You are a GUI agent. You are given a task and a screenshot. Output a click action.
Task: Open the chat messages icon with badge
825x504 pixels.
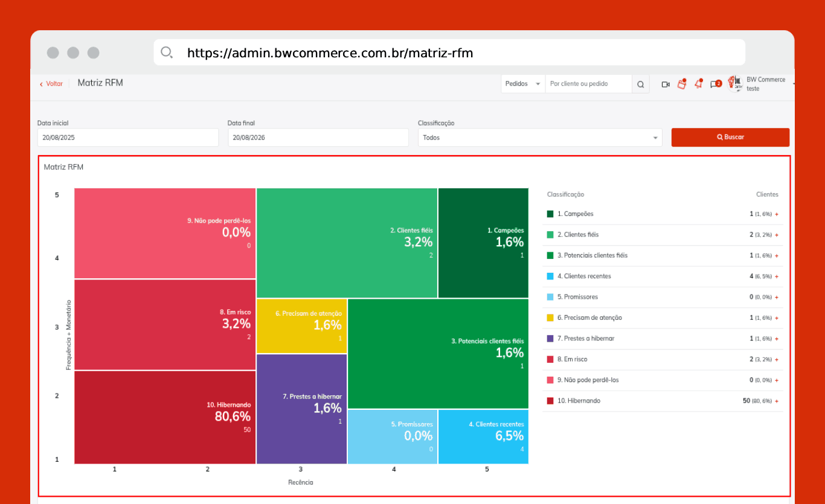[716, 84]
